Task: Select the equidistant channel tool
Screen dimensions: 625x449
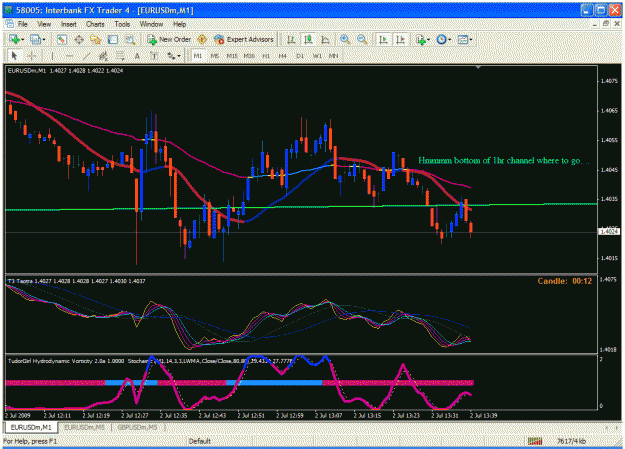Action: point(103,56)
